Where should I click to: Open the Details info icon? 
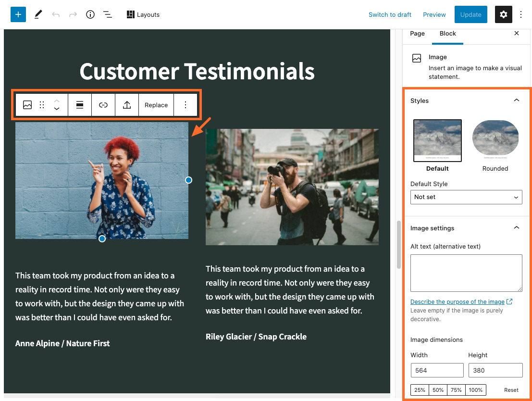coord(90,14)
